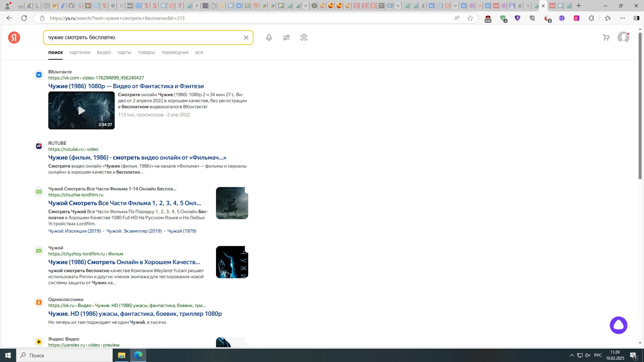Open the все tab menu
644x362 pixels.
(199, 52)
